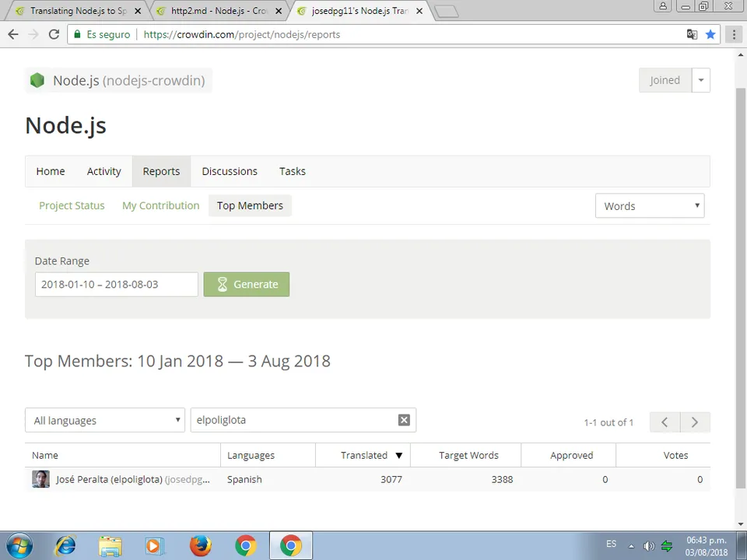Go to previous results page arrow
Viewport: 747px width, 560px height.
tap(665, 422)
